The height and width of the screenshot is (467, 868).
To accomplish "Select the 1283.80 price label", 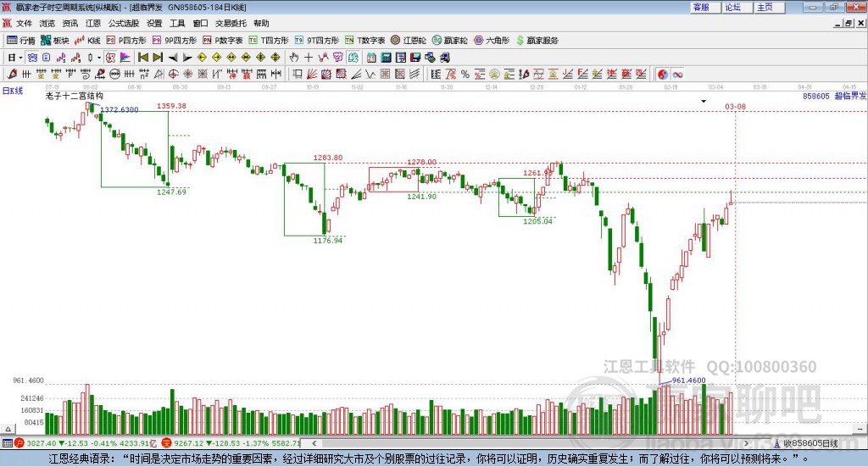I will click(x=328, y=158).
